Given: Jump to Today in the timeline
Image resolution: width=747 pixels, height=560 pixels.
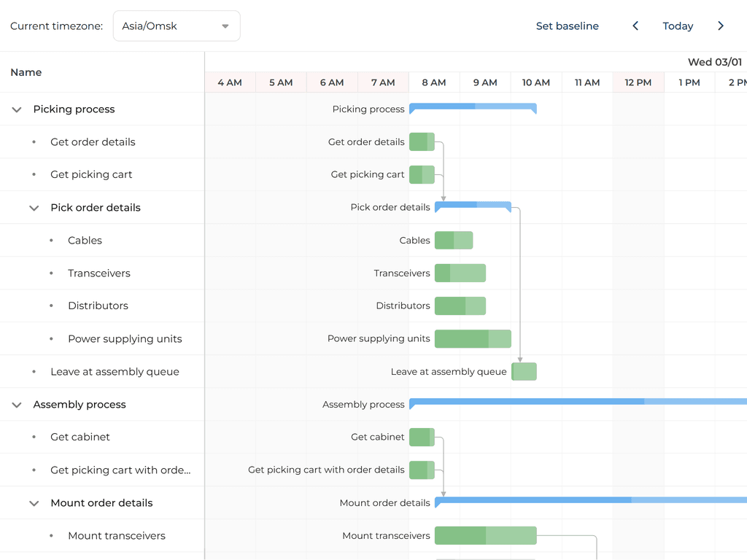Looking at the screenshot, I should tap(678, 26).
